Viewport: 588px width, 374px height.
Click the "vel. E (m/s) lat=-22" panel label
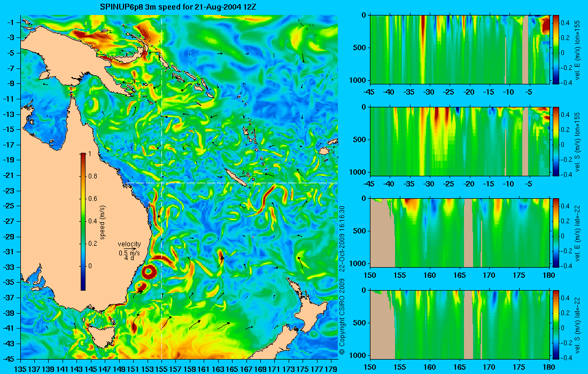coord(577,233)
